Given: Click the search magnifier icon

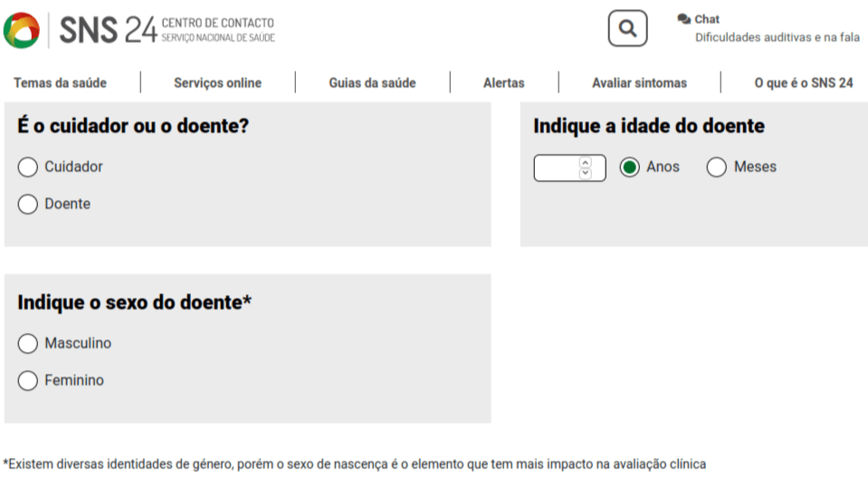Looking at the screenshot, I should point(627,29).
